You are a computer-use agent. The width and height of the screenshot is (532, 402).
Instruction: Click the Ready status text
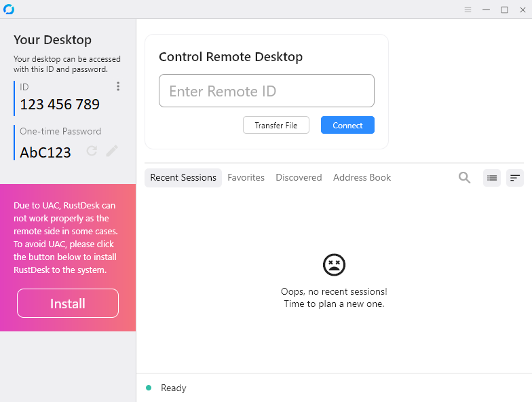pyautogui.click(x=174, y=388)
